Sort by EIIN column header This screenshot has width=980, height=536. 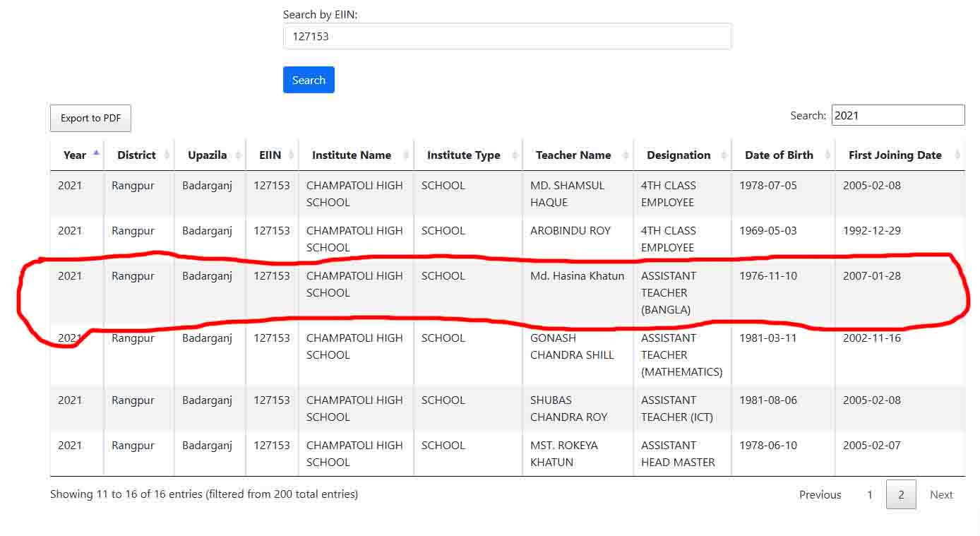(x=270, y=155)
